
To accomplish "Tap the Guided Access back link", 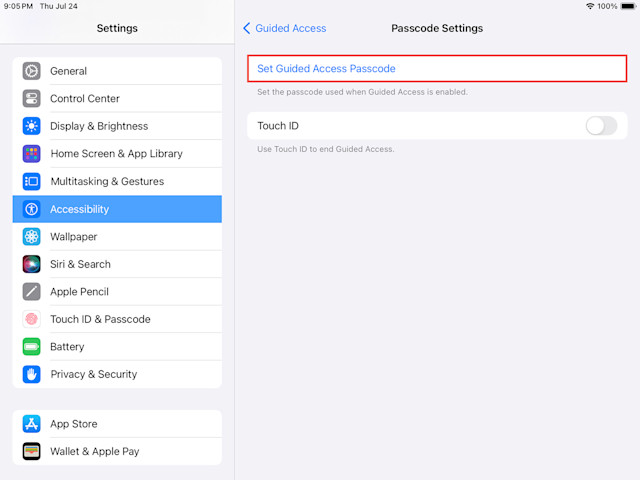I will (291, 28).
